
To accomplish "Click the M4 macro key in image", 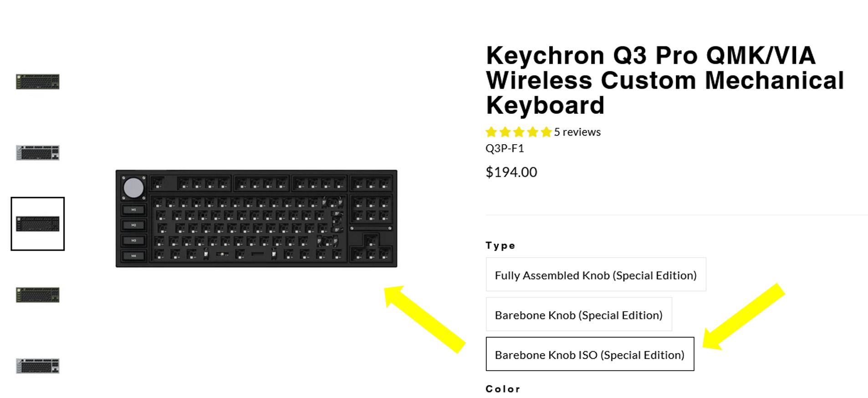I will pos(133,256).
